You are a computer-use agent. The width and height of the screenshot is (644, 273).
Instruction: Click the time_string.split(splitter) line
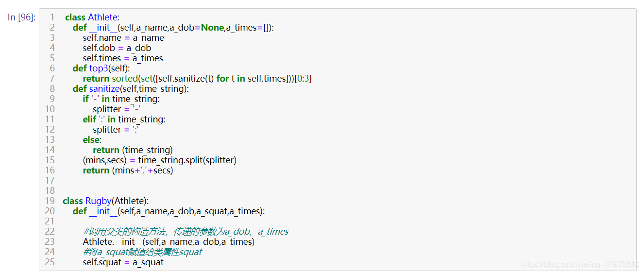click(160, 160)
